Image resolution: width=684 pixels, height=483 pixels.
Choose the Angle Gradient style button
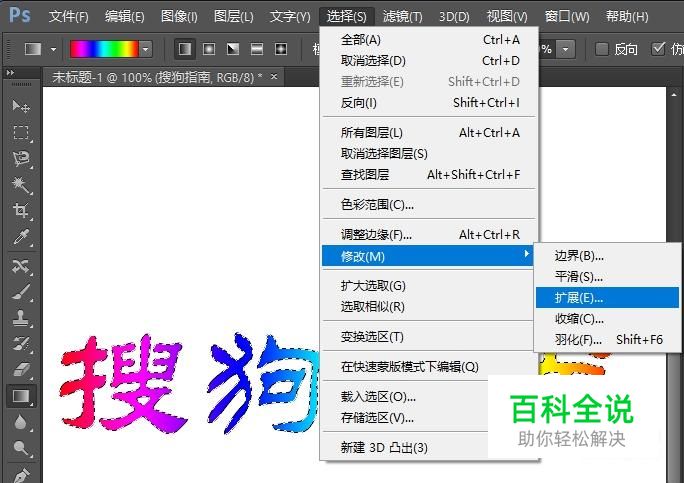pyautogui.click(x=233, y=49)
